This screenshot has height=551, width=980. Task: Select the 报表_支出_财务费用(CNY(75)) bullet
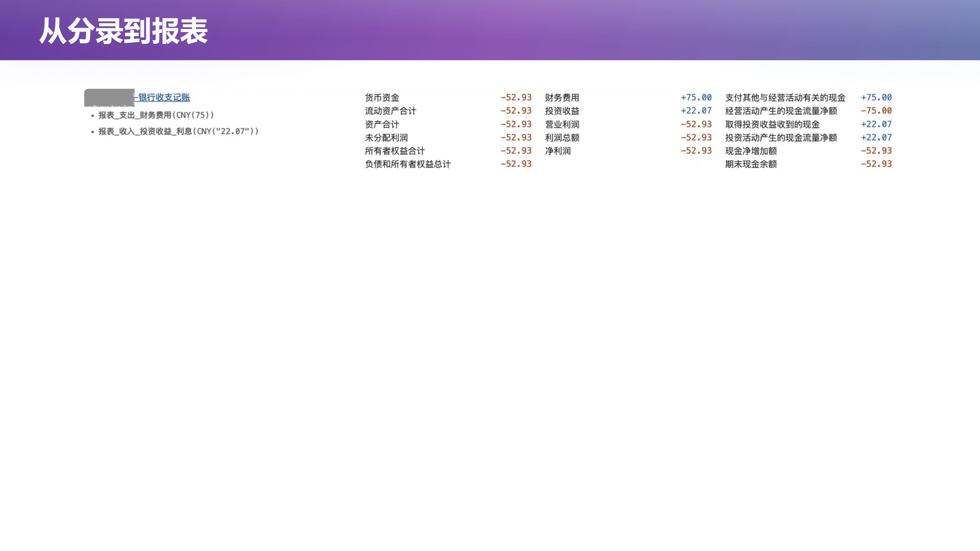pyautogui.click(x=156, y=115)
